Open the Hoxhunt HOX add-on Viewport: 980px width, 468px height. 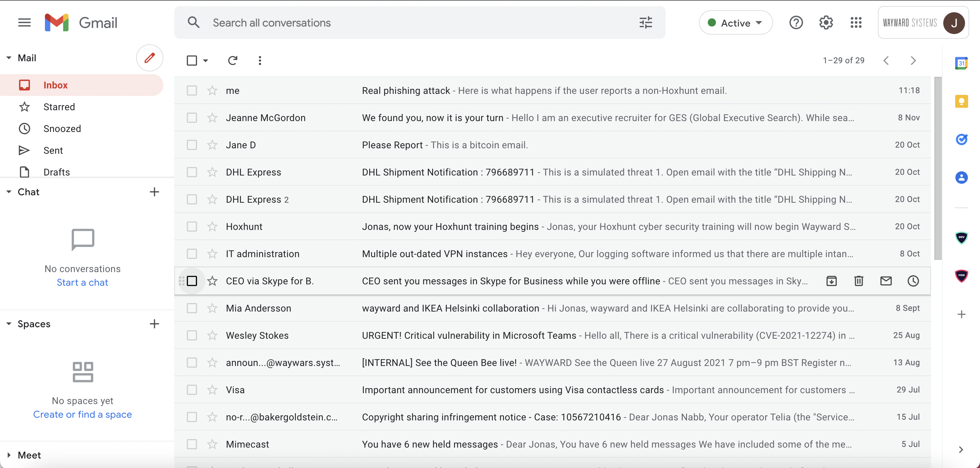click(961, 275)
